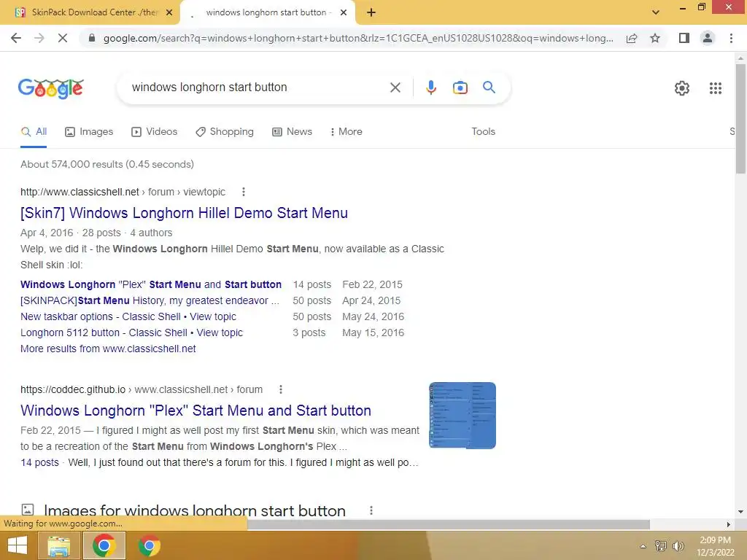Open Chrome three-dot menu
Viewport: 747px width, 560px height.
pos(731,38)
